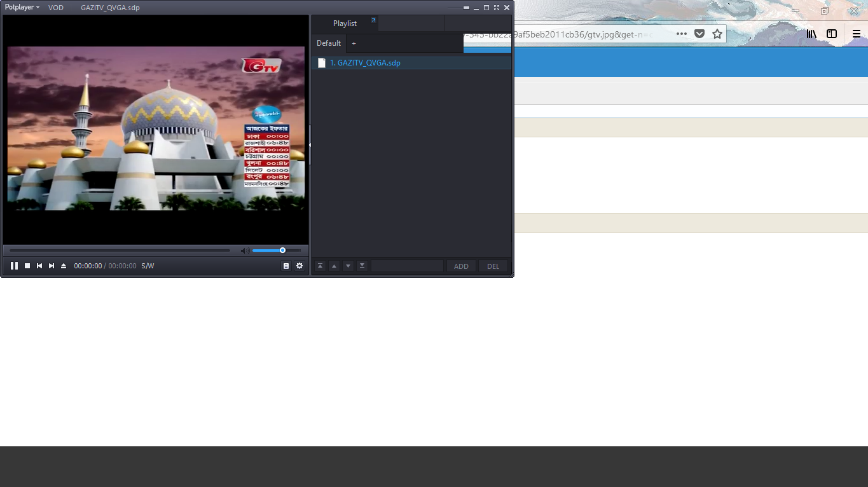Toggle fullscreen mode in PotPlayer title bar
The height and width of the screenshot is (487, 868).
click(496, 8)
